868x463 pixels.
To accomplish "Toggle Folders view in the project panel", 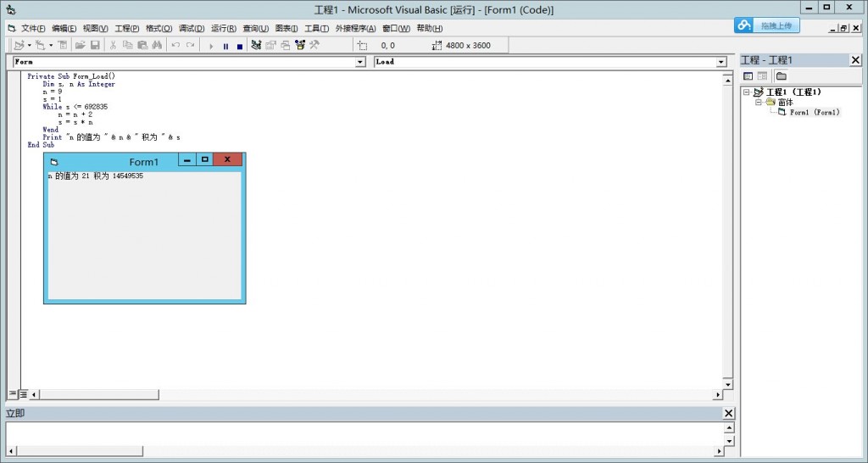I will tap(781, 76).
